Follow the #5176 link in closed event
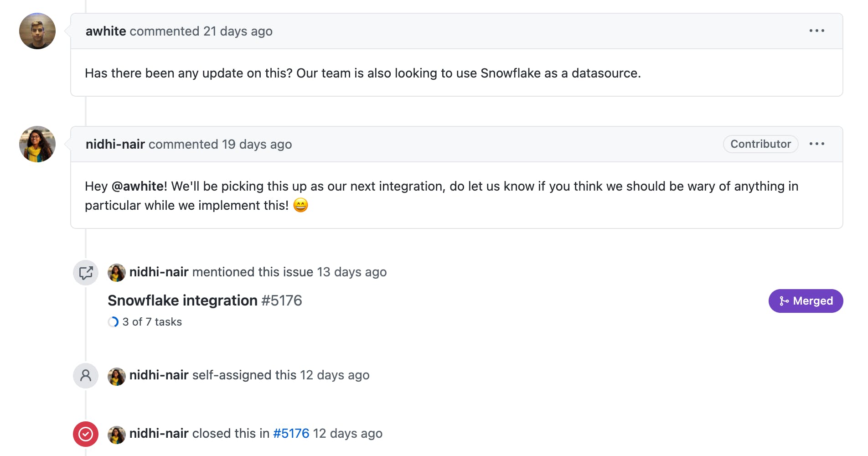This screenshot has height=456, width=868. pos(291,433)
